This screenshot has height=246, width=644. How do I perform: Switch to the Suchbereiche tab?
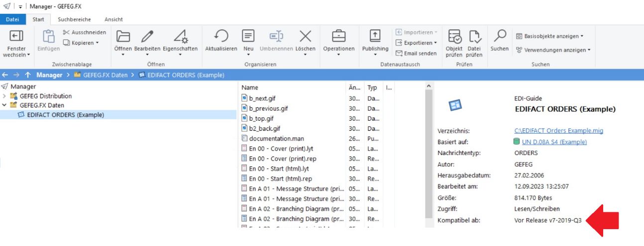point(74,19)
